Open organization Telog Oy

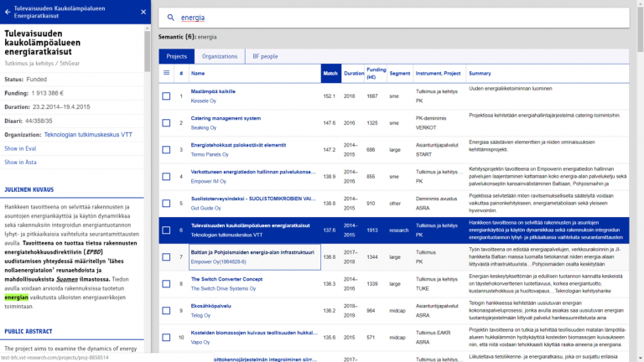(x=200, y=315)
